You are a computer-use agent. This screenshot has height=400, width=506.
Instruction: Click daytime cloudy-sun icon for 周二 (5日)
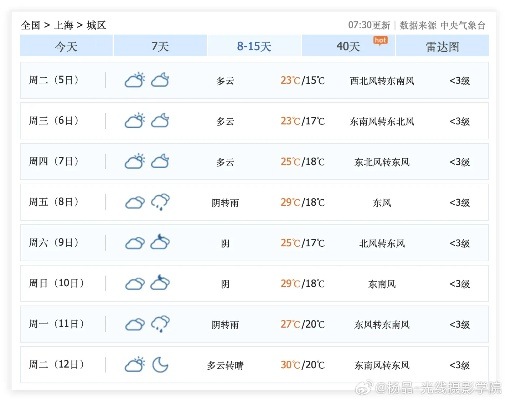[x=135, y=80]
